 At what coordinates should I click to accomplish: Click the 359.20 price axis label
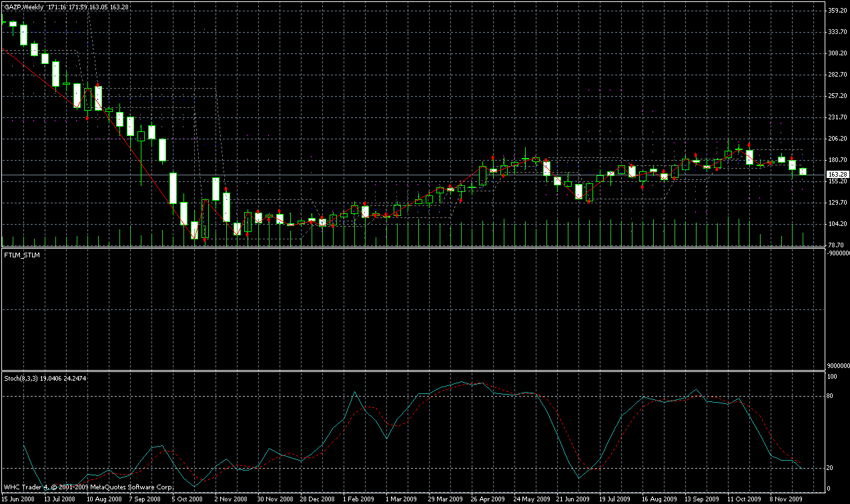click(x=837, y=11)
